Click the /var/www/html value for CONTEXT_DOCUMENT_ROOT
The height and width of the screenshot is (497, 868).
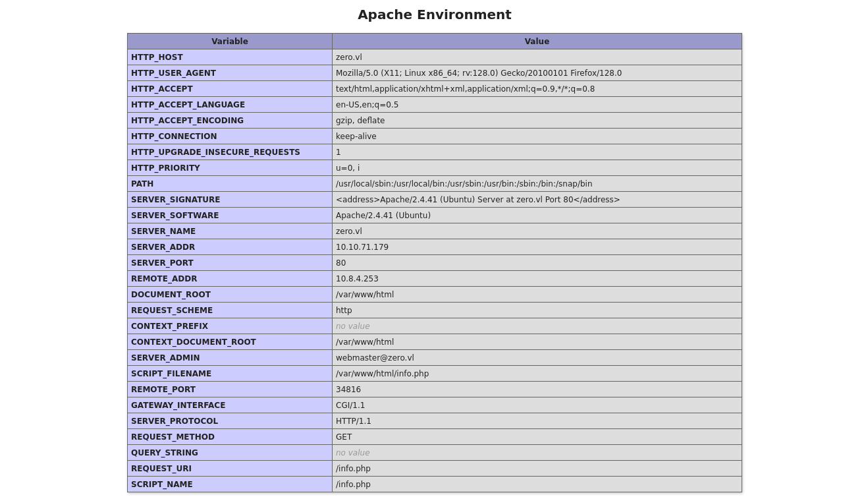click(365, 342)
